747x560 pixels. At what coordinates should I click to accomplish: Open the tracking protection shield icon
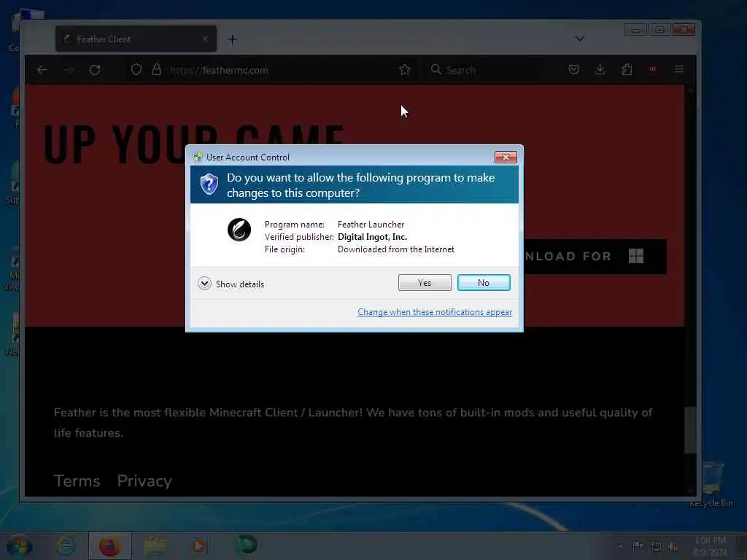pos(136,69)
